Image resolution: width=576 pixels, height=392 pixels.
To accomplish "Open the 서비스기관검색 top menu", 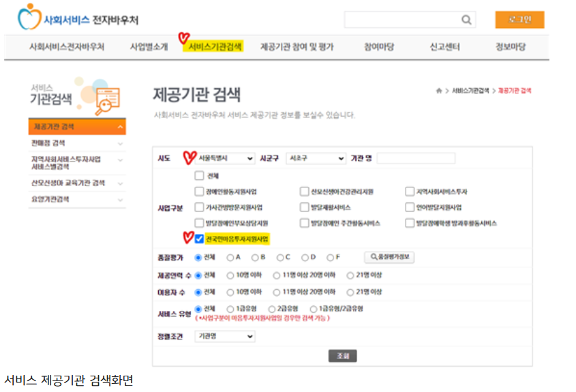I will (215, 47).
